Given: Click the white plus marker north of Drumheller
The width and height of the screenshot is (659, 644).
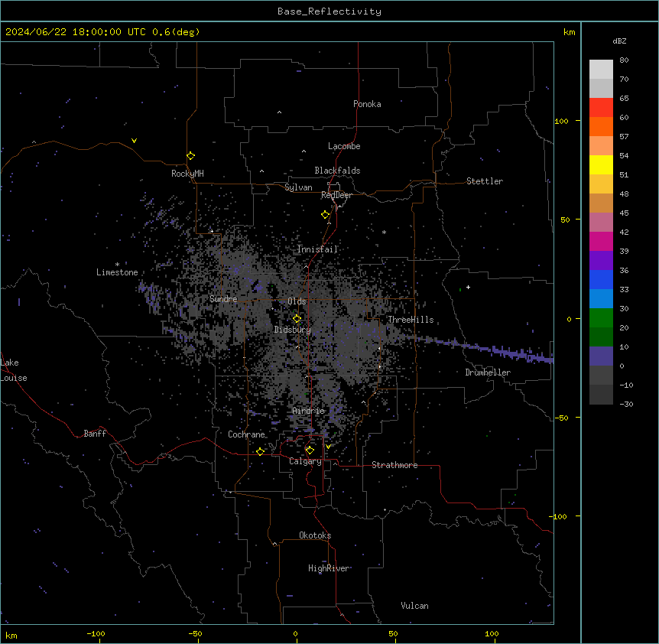Looking at the screenshot, I should point(468,287).
